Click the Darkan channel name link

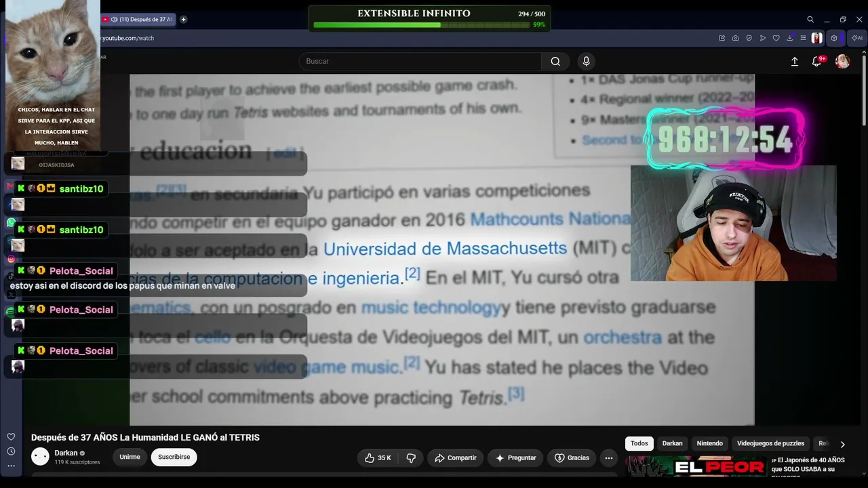[66, 453]
